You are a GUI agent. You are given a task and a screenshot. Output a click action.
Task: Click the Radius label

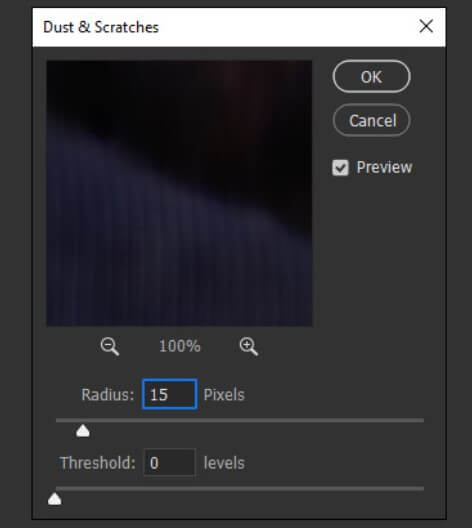107,395
